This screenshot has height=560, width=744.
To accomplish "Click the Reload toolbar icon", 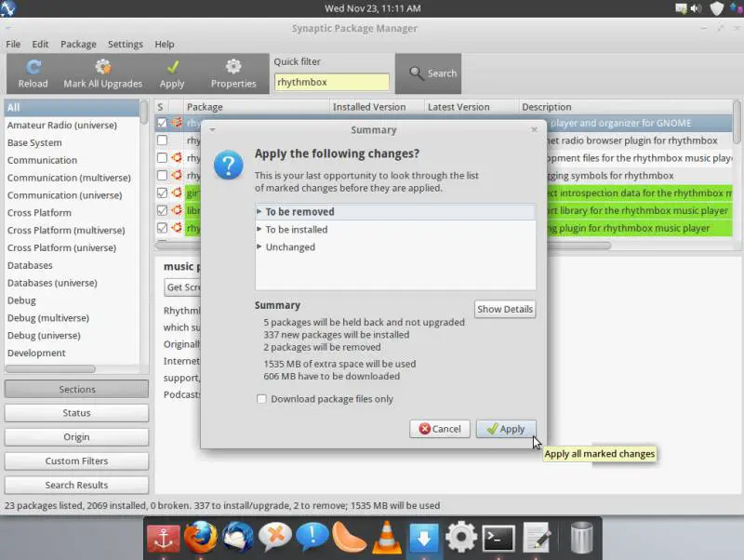I will coord(33,73).
